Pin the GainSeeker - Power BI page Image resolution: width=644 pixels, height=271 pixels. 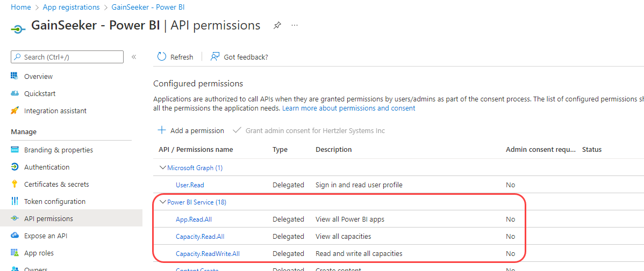coord(277,25)
